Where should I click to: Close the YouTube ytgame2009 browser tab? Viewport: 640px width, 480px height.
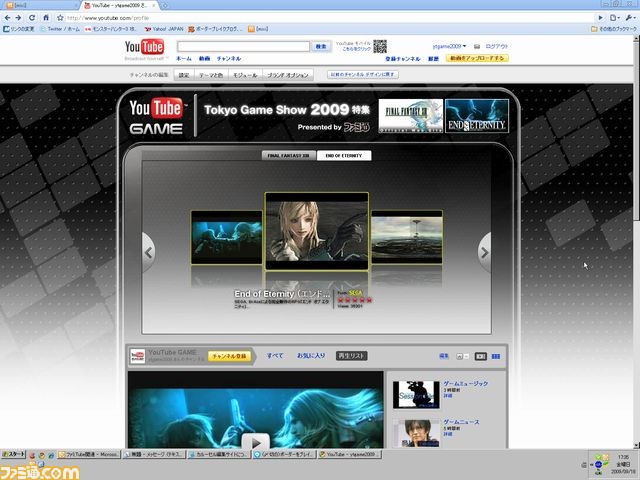[154, 6]
